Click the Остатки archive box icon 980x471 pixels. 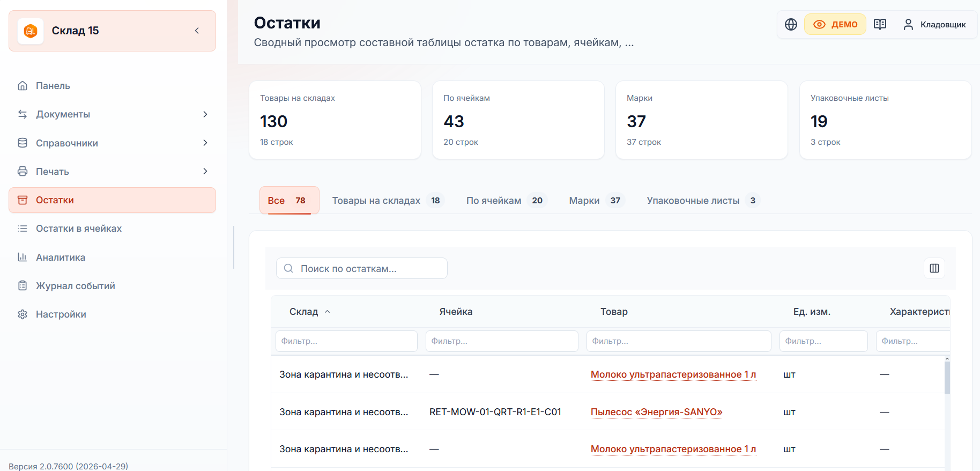[x=23, y=200]
